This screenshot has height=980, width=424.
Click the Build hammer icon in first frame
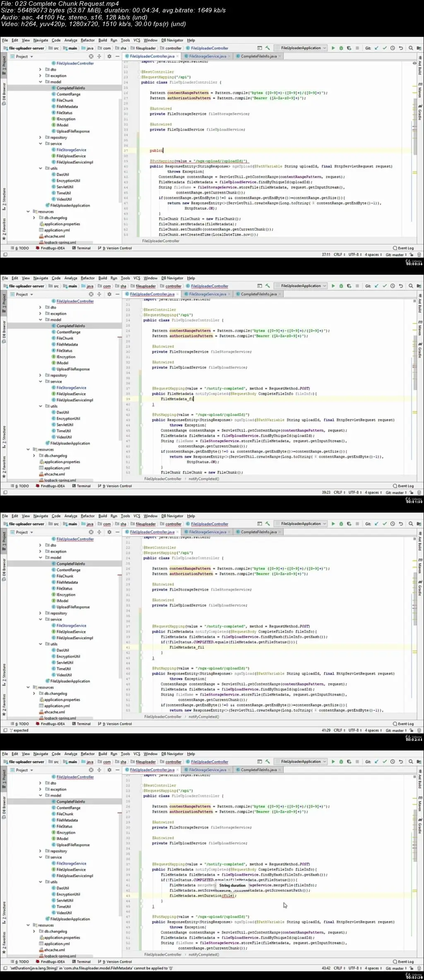tap(268, 48)
